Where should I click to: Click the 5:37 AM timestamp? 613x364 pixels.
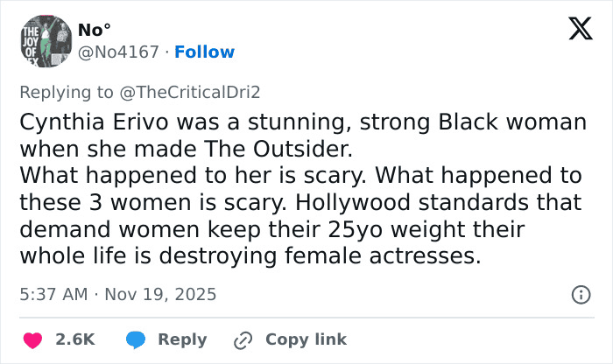[x=53, y=294]
